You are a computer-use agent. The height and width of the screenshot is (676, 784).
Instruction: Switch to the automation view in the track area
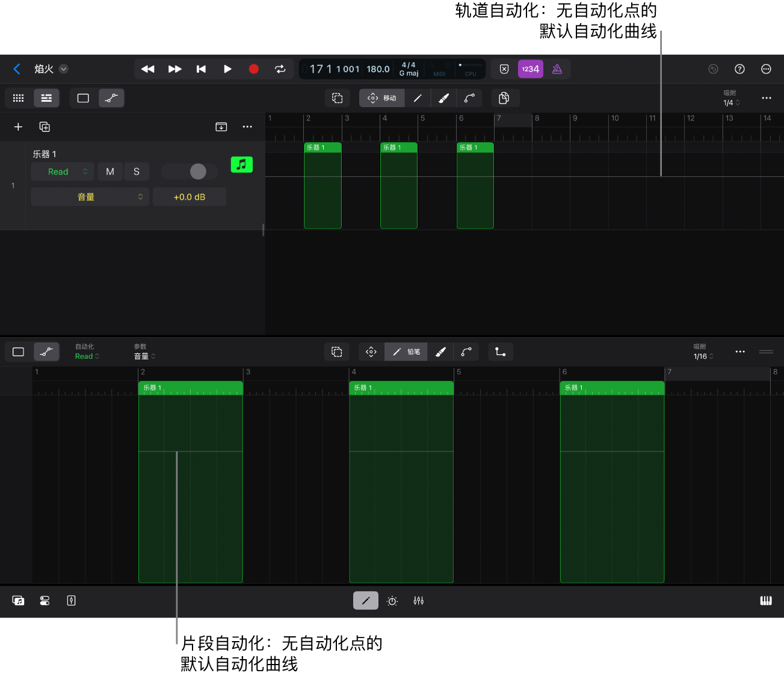click(111, 98)
